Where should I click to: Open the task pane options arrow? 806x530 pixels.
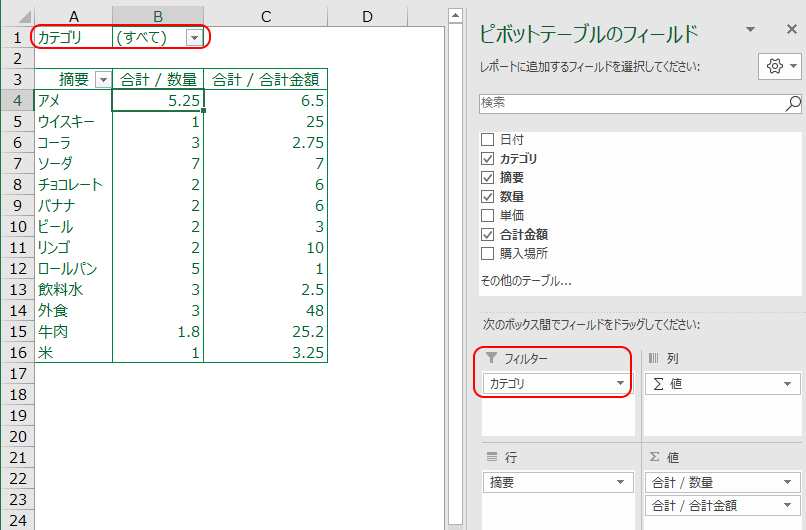(750, 30)
